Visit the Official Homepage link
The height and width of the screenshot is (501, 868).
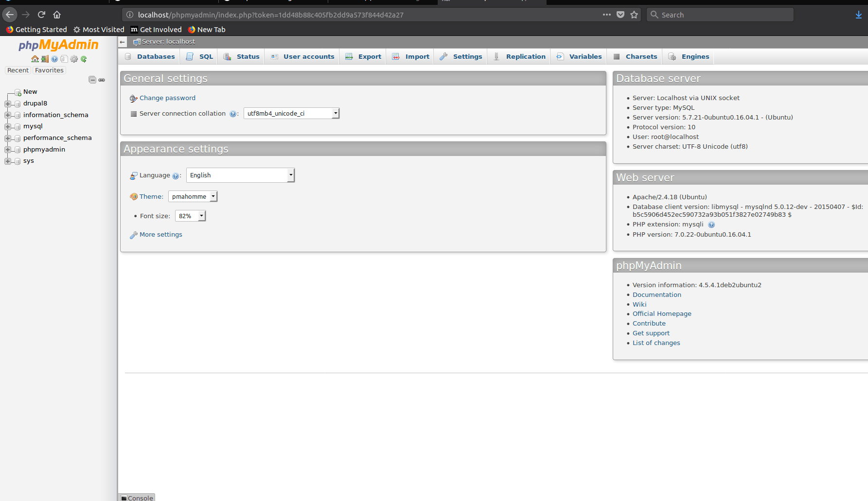click(x=662, y=314)
